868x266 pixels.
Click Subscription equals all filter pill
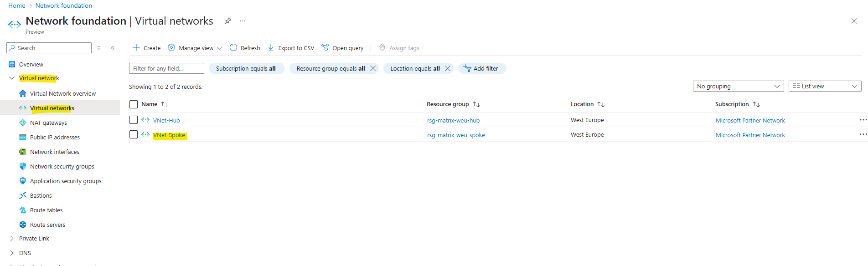[x=246, y=68]
